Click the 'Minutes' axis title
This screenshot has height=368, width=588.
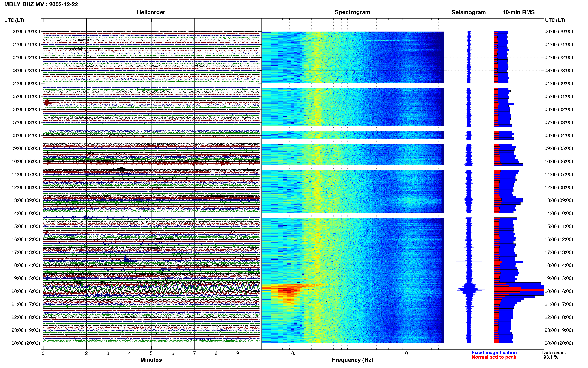151,360
